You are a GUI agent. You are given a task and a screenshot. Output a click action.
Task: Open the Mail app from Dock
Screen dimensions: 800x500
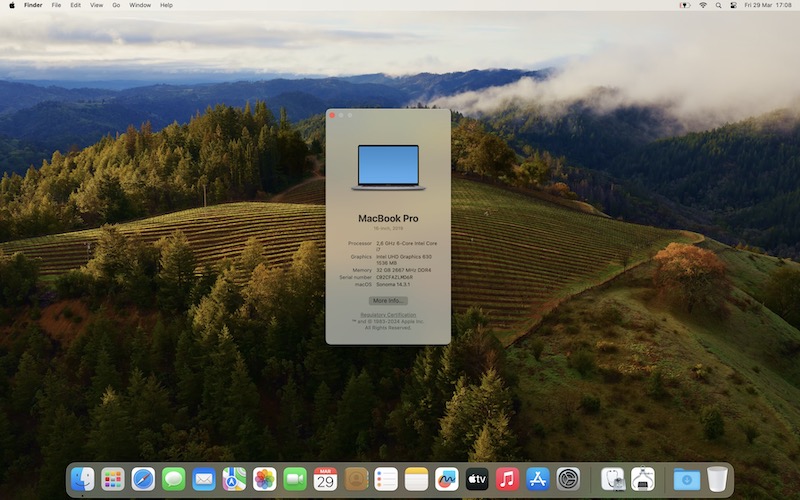click(x=204, y=479)
